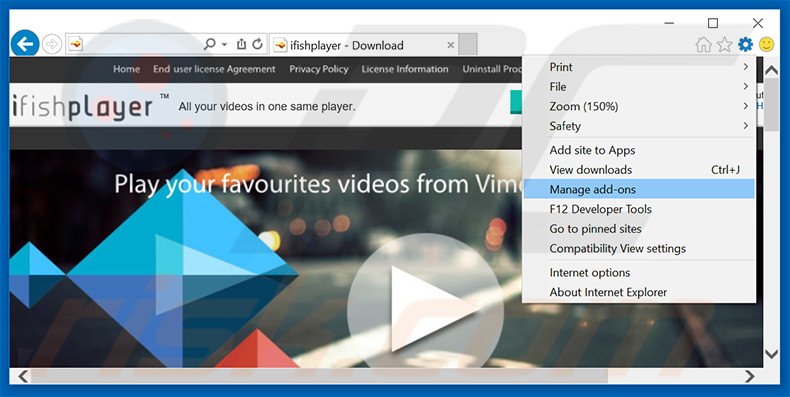The width and height of the screenshot is (790, 397).
Task: Click the site favicon in the address bar
Action: 76,45
